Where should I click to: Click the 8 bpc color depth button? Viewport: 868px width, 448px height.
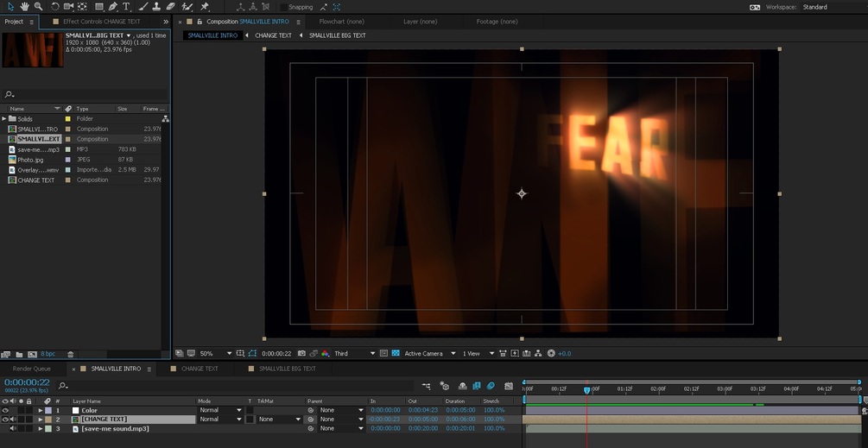pos(48,354)
